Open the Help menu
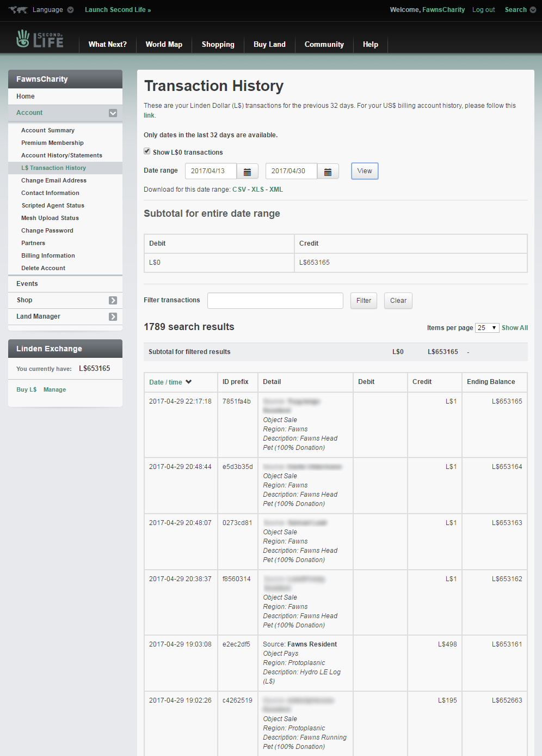 pyautogui.click(x=371, y=45)
